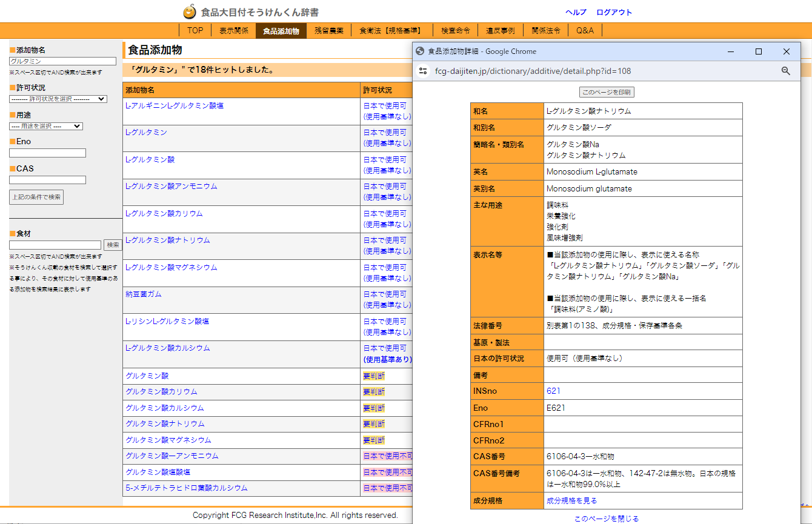
Task: Open site information icon beside the URL
Action: pyautogui.click(x=423, y=71)
